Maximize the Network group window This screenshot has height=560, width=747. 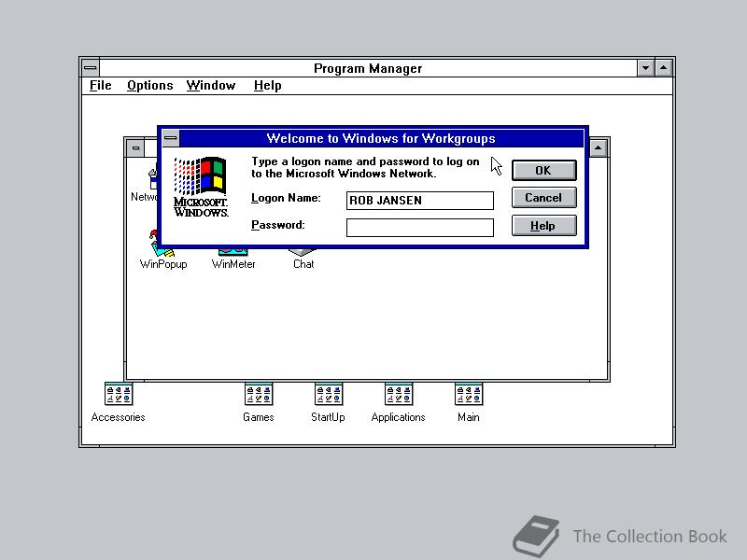coord(598,148)
